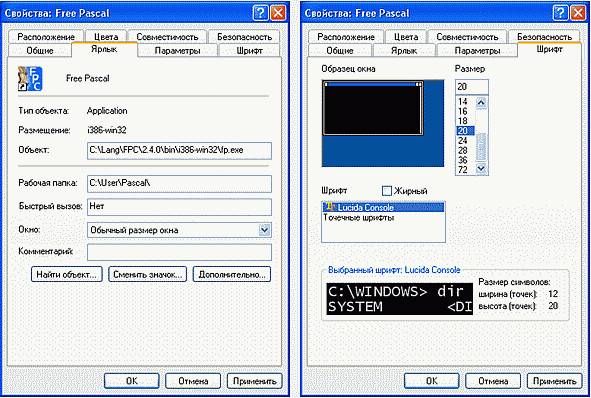Screen dimensions: 591x398
Task: Click the size list down arrow
Action: [x=481, y=168]
